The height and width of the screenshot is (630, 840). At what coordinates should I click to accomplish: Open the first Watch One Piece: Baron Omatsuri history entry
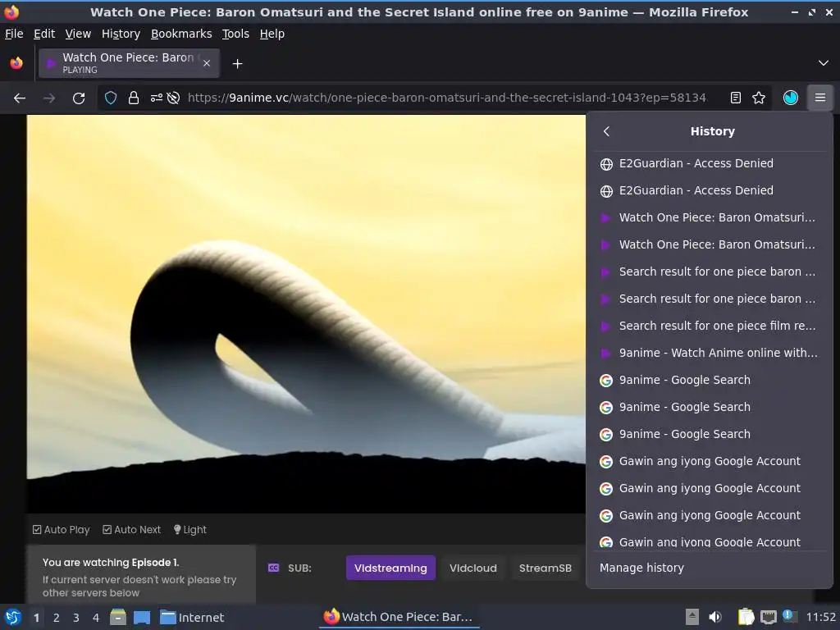point(710,217)
